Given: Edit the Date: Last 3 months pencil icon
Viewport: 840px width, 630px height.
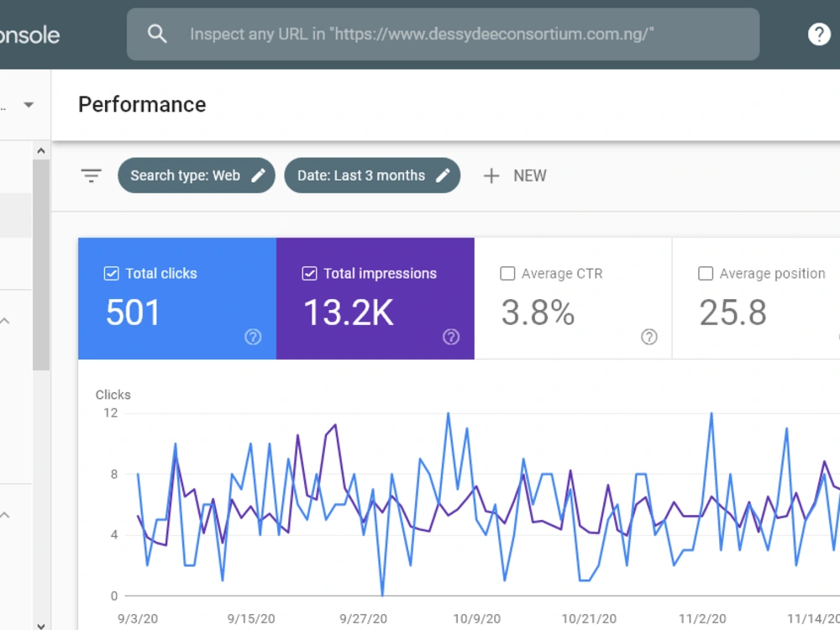Looking at the screenshot, I should click(x=443, y=176).
